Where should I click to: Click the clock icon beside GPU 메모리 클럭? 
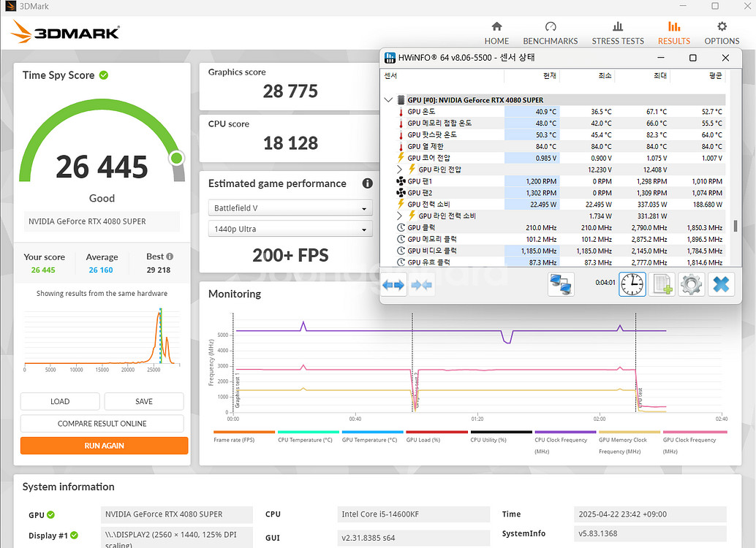(x=401, y=239)
